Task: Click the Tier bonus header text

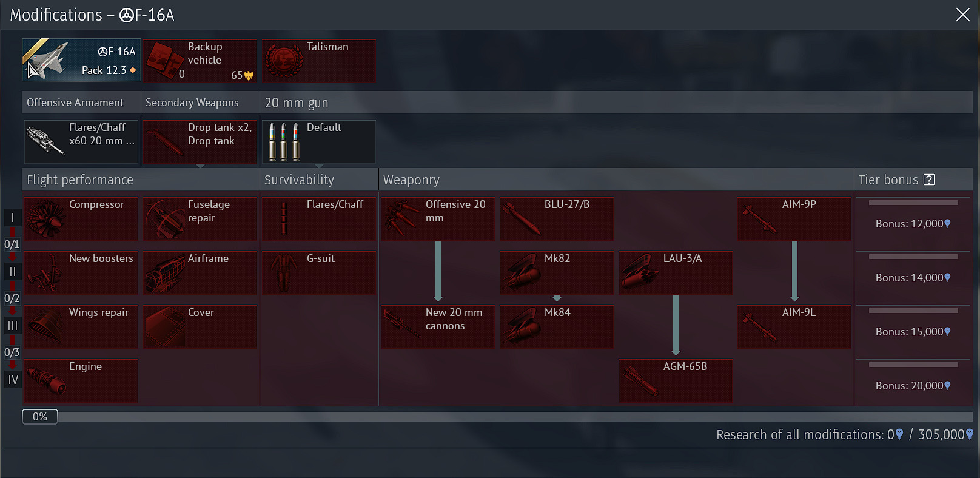Action: point(888,180)
